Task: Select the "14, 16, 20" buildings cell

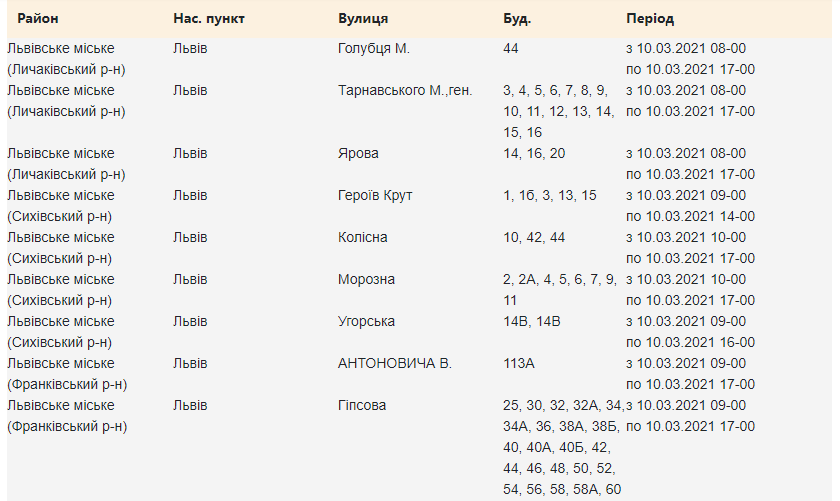Action: click(534, 153)
